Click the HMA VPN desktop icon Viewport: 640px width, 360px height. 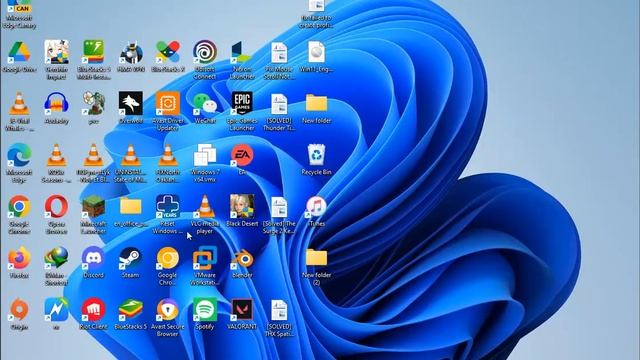click(x=131, y=53)
